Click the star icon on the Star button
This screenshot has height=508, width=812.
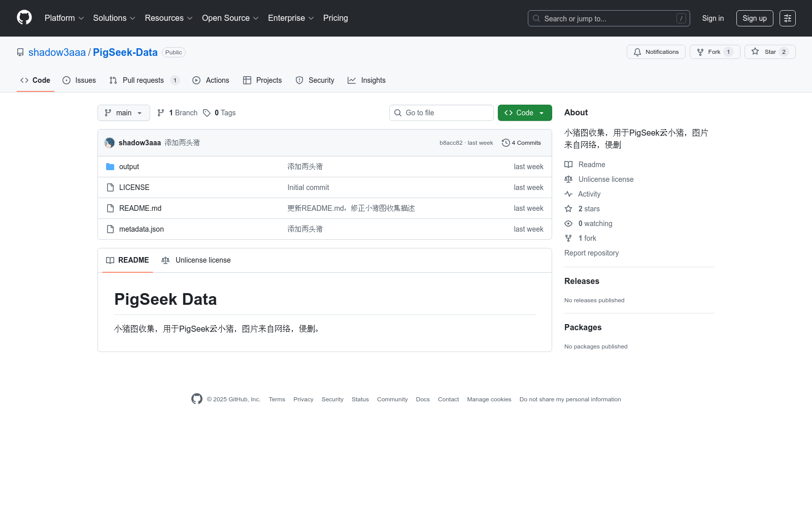755,51
